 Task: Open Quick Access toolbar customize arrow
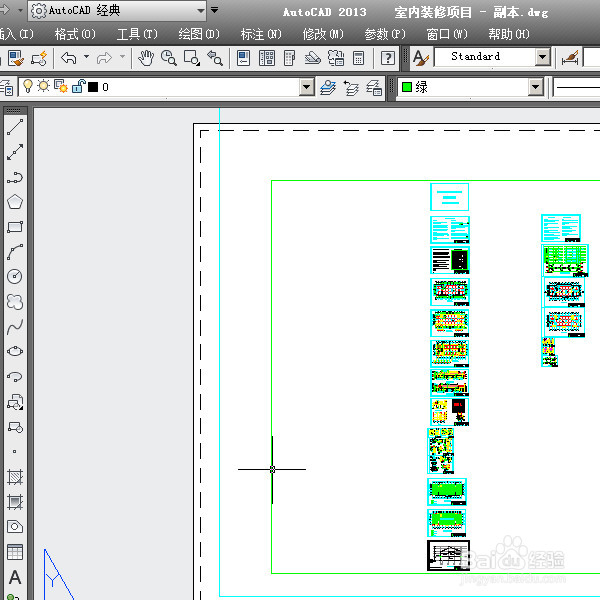point(215,10)
